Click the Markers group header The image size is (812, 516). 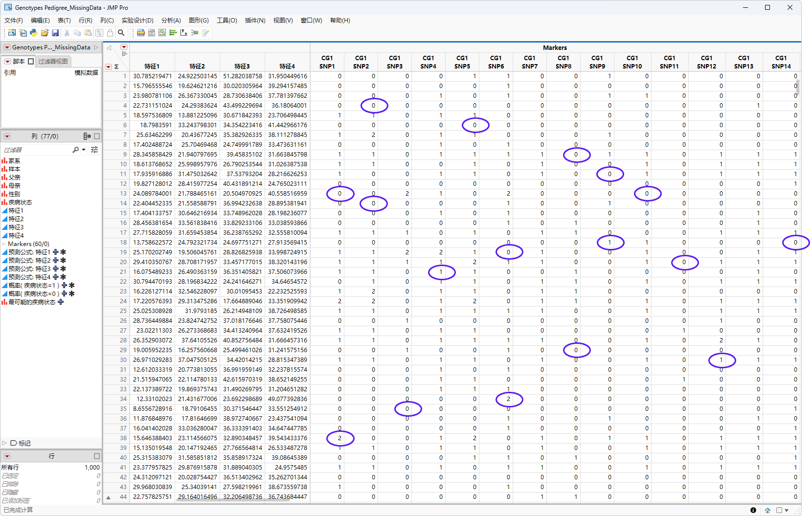(555, 47)
